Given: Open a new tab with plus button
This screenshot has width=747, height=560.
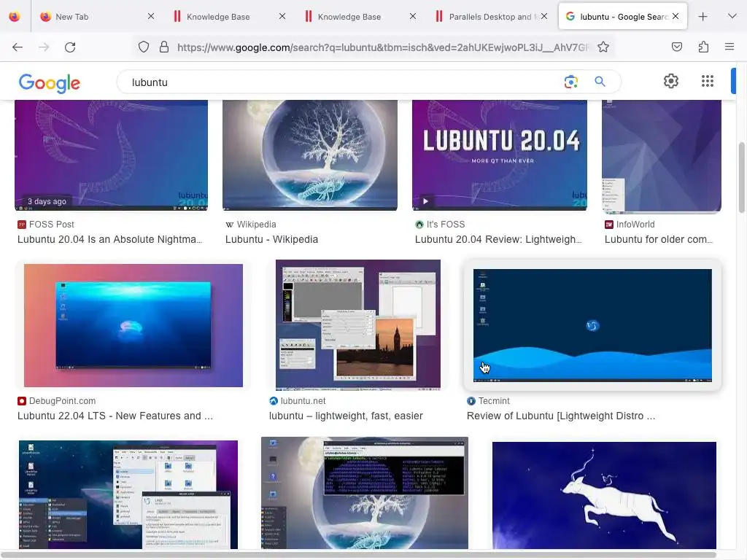Looking at the screenshot, I should tap(703, 17).
